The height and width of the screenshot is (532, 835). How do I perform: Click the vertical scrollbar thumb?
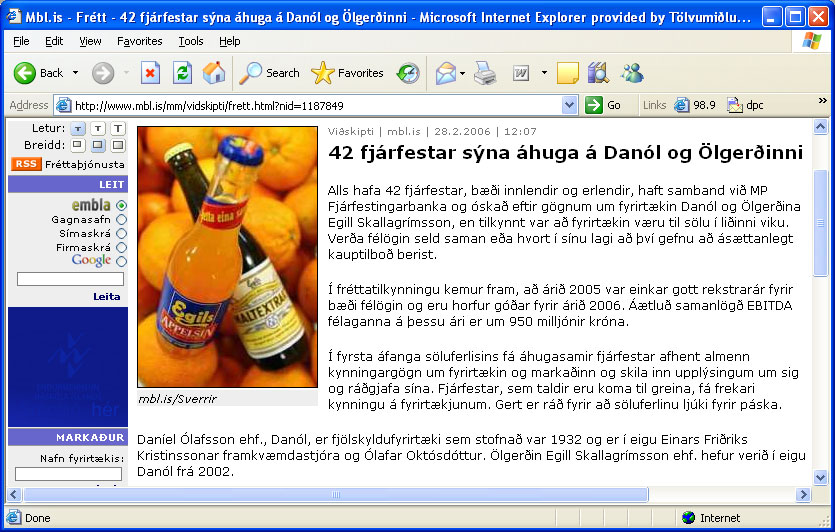click(x=820, y=223)
